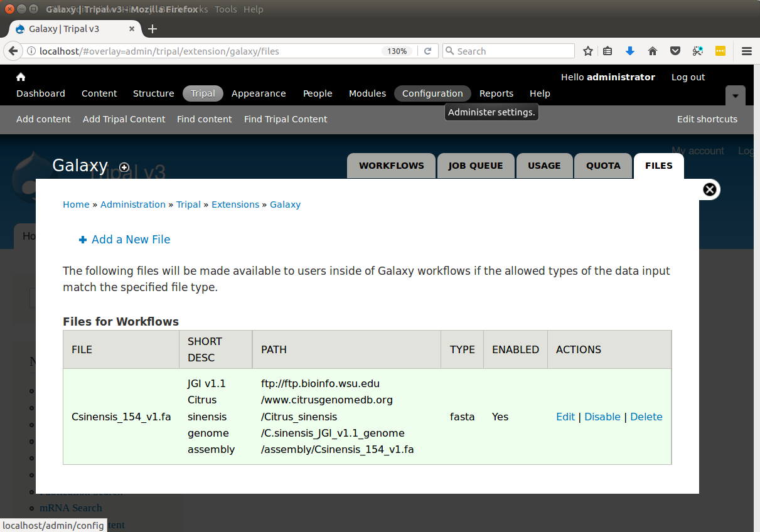Viewport: 760px width, 532px height.
Task: Edit the Csinensis_154_v1.fa file entry
Action: (x=565, y=417)
